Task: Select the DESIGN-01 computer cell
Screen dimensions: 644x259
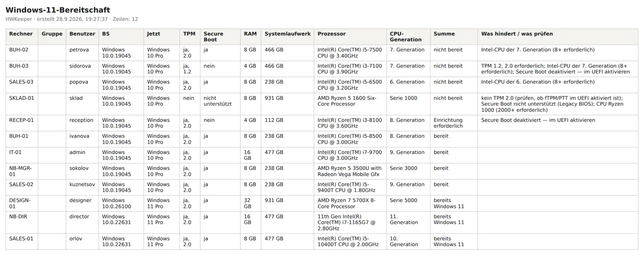Action: click(x=22, y=203)
